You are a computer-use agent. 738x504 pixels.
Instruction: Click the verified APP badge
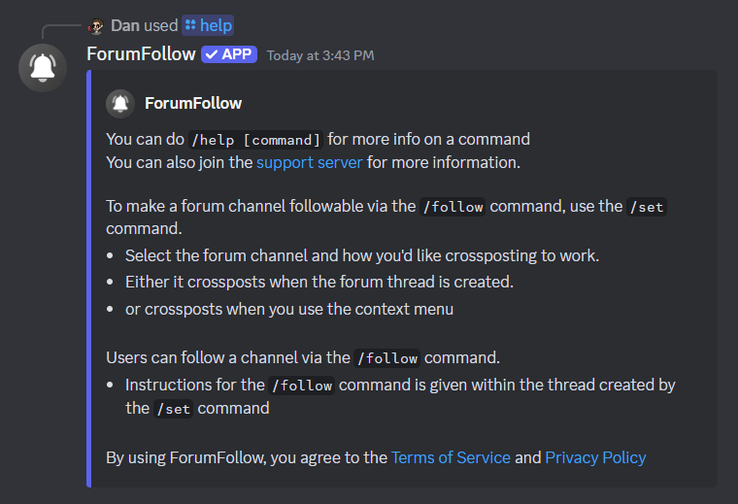tap(229, 55)
